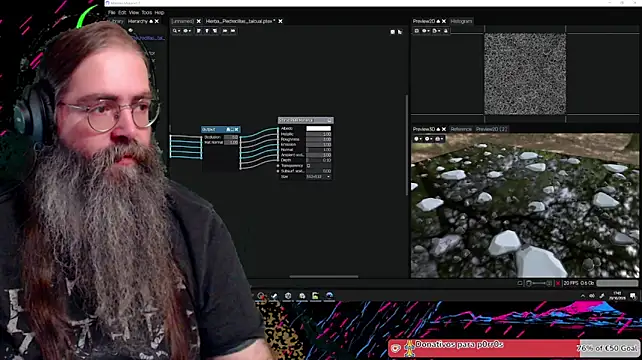Adjust the Roughness slider

pos(319,139)
